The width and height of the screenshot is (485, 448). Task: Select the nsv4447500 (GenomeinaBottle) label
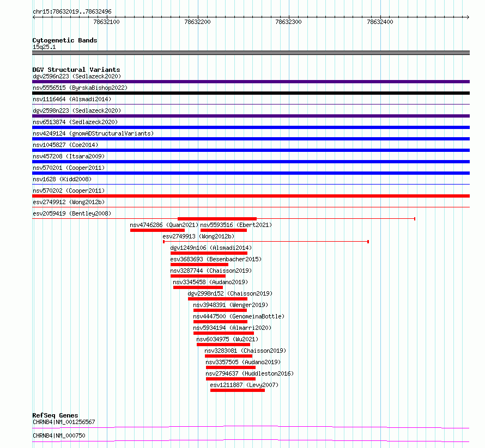click(x=239, y=316)
